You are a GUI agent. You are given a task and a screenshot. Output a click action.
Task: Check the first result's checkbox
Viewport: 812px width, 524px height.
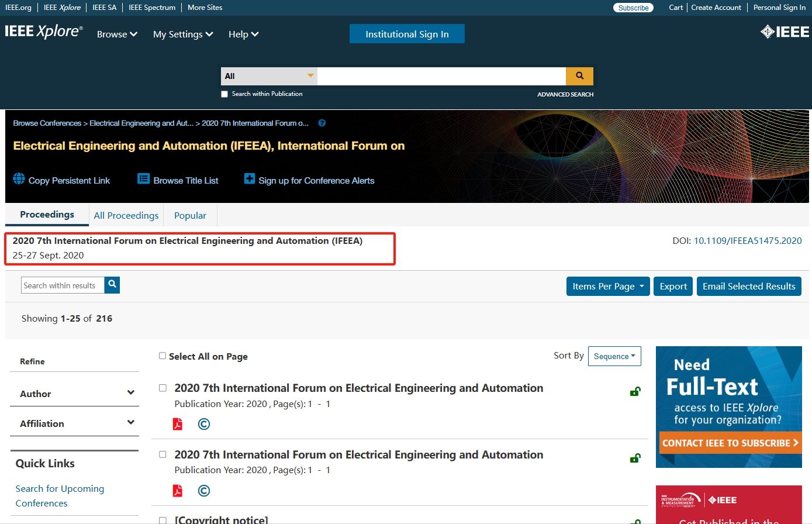pos(163,388)
